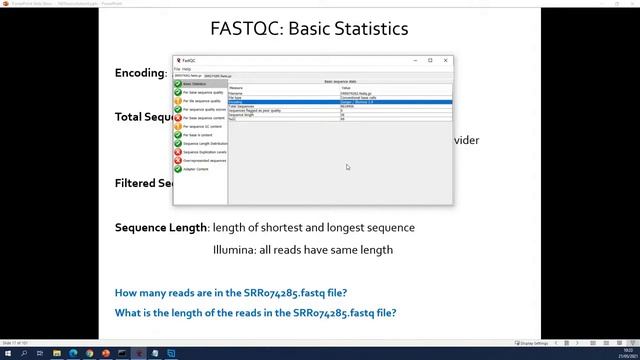Switch to FastQC app on taskbar
Screen dimensions: 640x360
(139, 353)
